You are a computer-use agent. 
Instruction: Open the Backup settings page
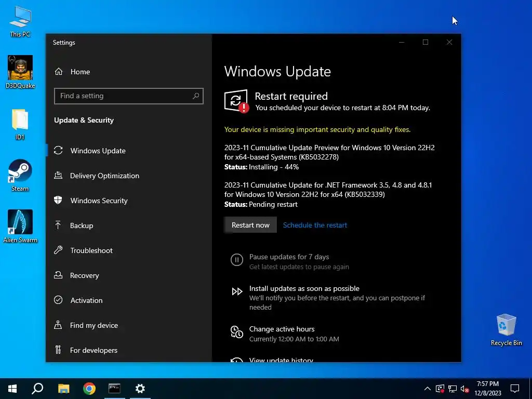[129, 225]
